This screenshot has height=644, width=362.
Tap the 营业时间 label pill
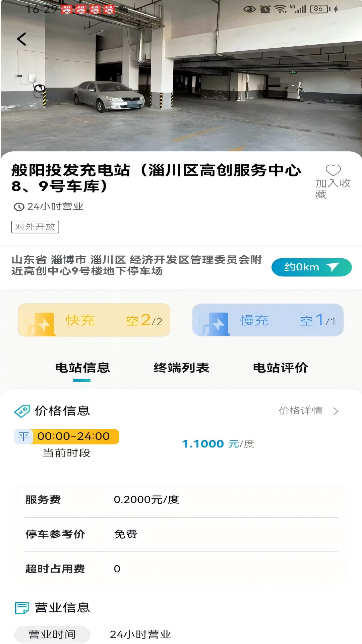[x=52, y=635]
